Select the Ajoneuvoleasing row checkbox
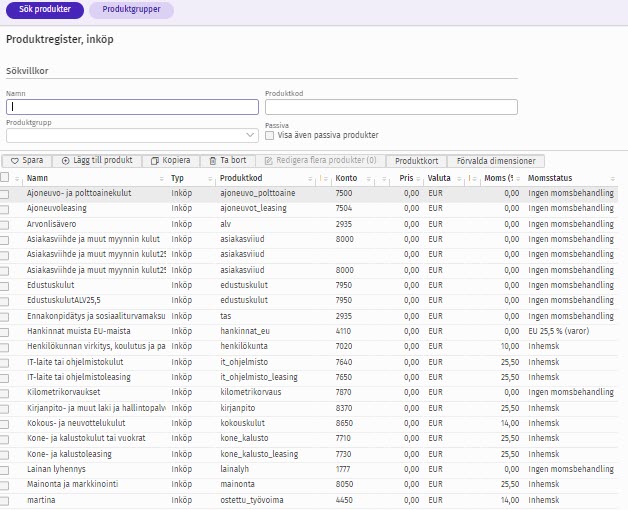Image resolution: width=628 pixels, height=510 pixels. 4,209
